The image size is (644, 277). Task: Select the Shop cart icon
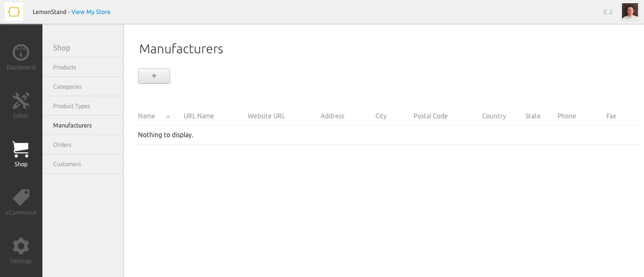coord(21,149)
